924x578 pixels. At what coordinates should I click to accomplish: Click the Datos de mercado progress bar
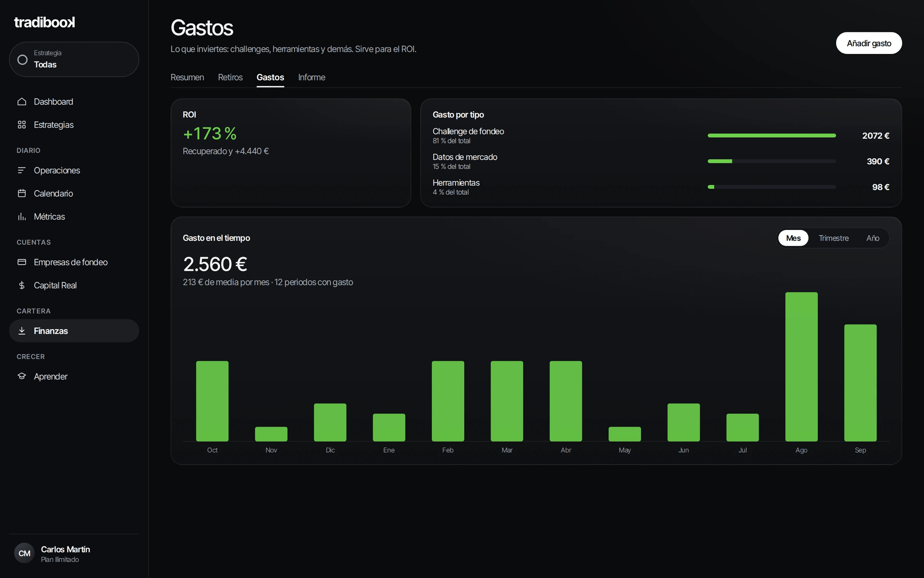coord(772,161)
